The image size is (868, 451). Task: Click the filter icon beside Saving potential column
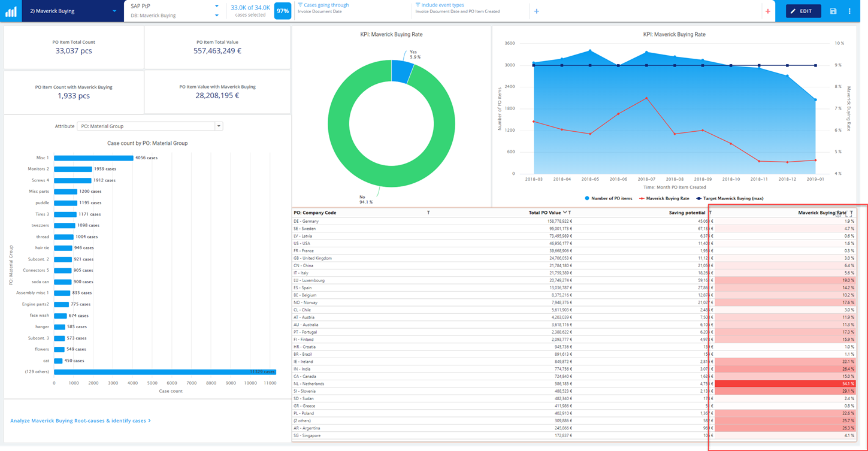(x=709, y=213)
